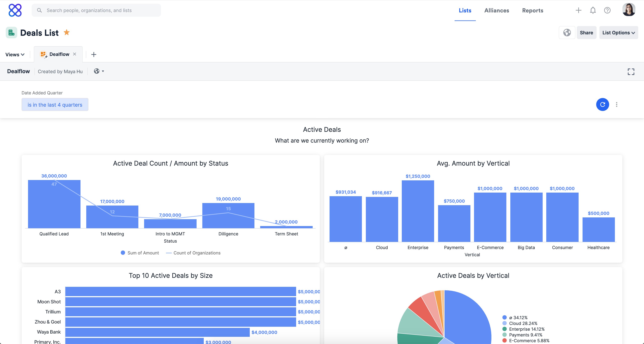
Task: Click the plus icon to create new item
Action: coord(578,10)
